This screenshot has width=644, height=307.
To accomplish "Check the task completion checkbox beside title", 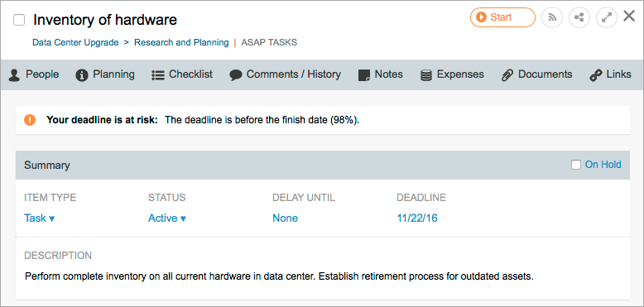I will coord(19,20).
